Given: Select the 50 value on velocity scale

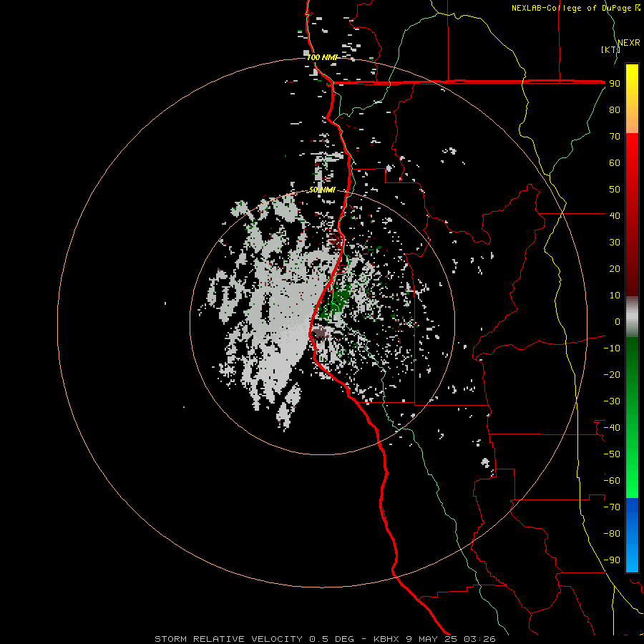Looking at the screenshot, I should (615, 190).
